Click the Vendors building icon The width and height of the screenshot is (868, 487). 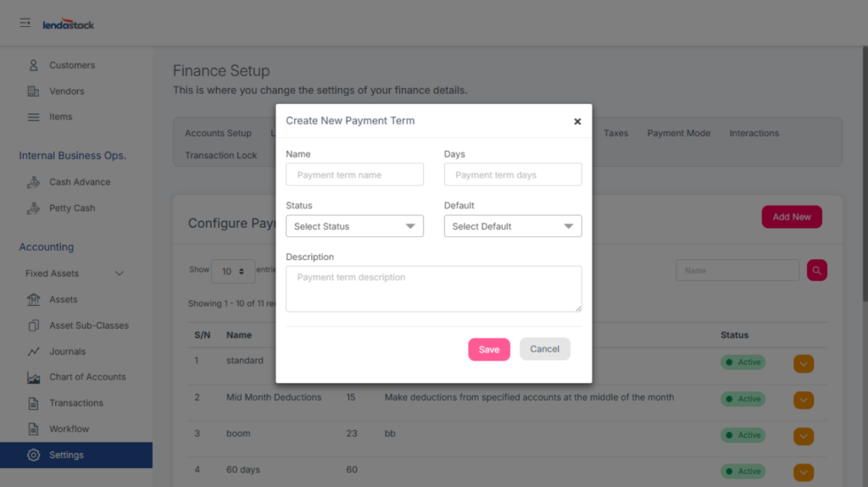tap(34, 91)
